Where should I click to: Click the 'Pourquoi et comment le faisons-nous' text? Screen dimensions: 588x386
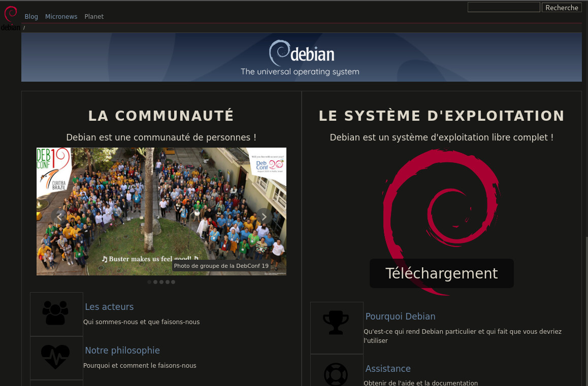click(140, 365)
